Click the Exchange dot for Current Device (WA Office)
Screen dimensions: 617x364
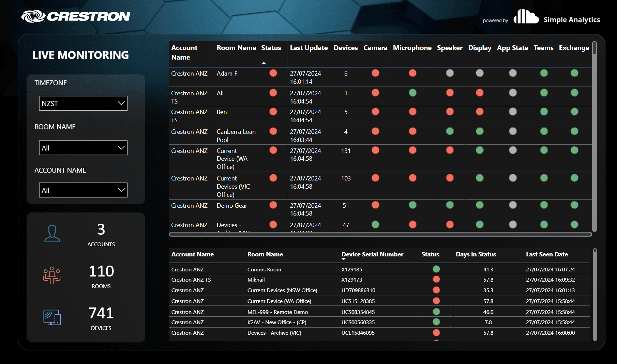tap(574, 150)
